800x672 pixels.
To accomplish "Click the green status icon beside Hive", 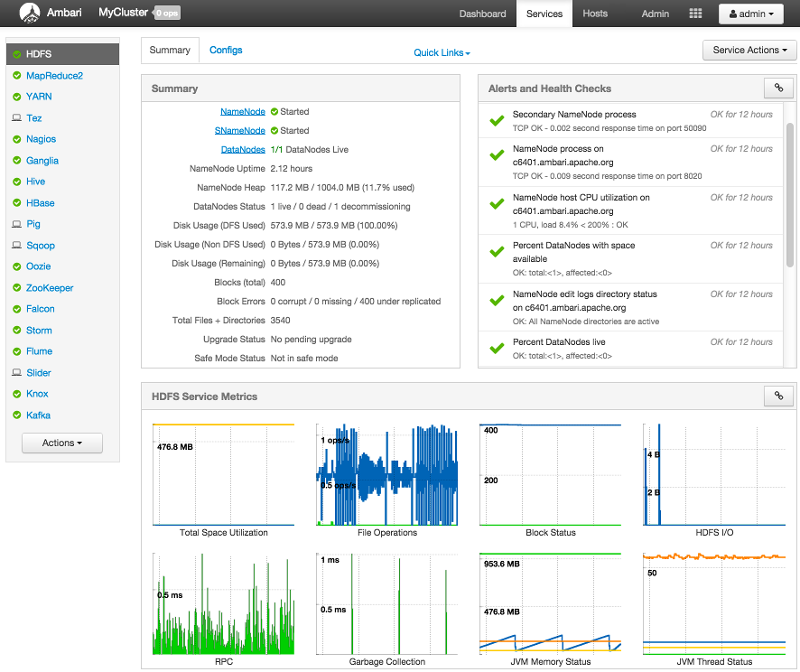I will pos(17,182).
